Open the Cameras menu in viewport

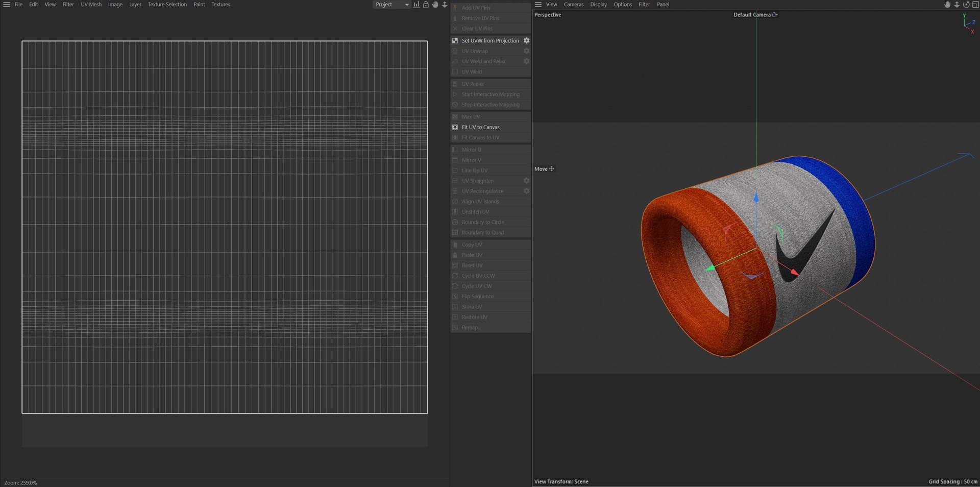573,5
